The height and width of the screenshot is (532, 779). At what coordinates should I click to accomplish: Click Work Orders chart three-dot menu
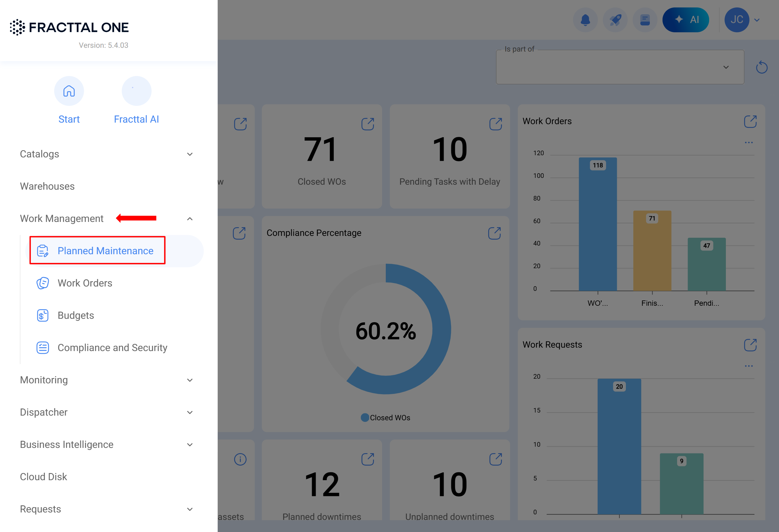(749, 143)
